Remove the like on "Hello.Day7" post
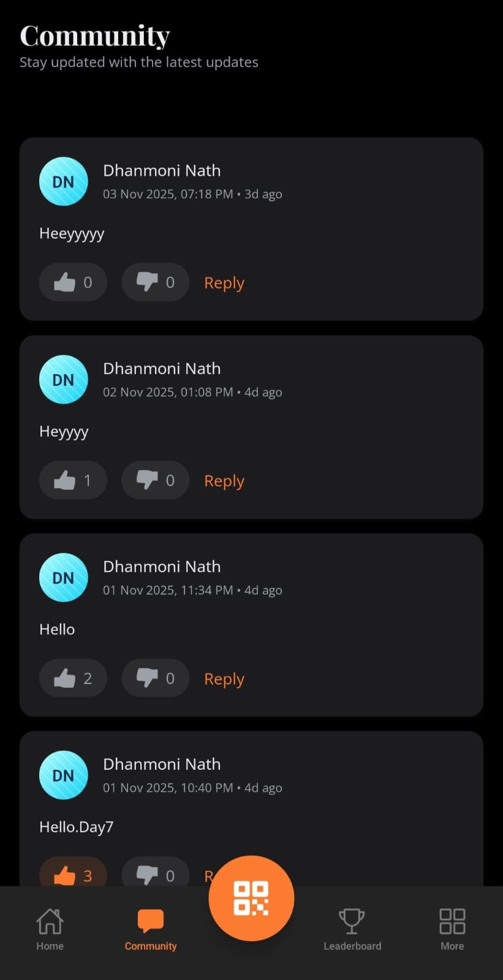The image size is (503, 980). pos(73,872)
